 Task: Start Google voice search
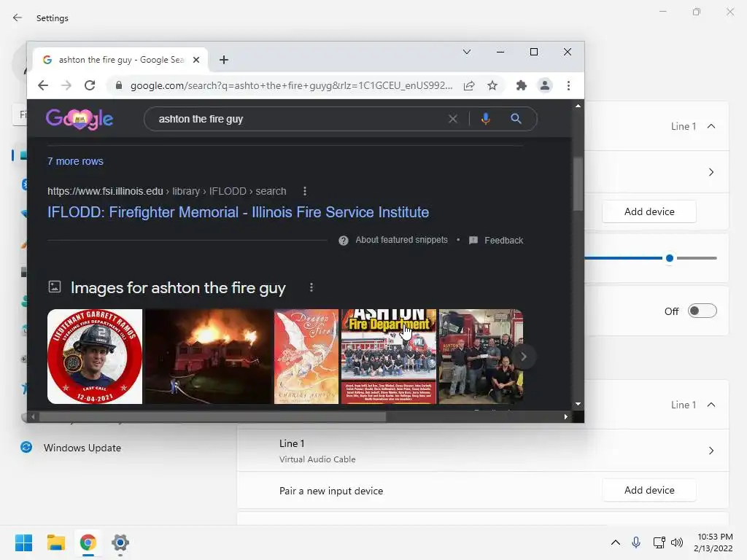485,119
